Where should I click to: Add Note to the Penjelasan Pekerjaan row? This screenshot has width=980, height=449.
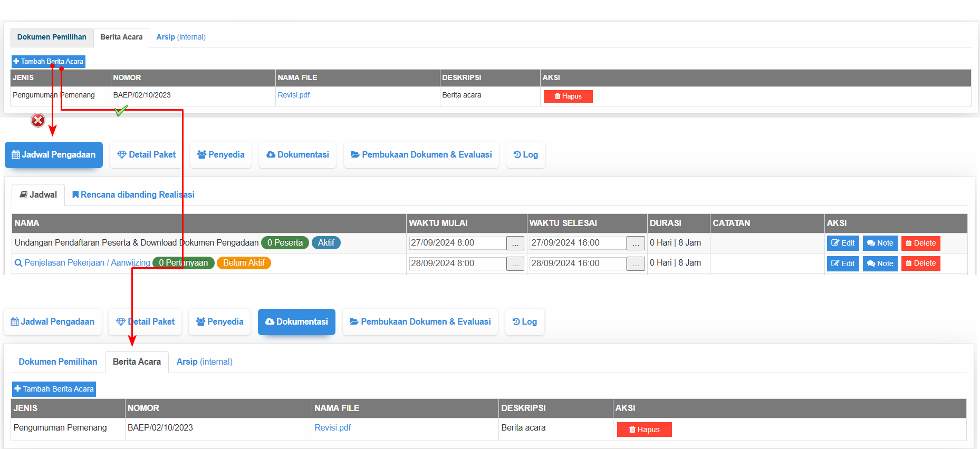[880, 263]
